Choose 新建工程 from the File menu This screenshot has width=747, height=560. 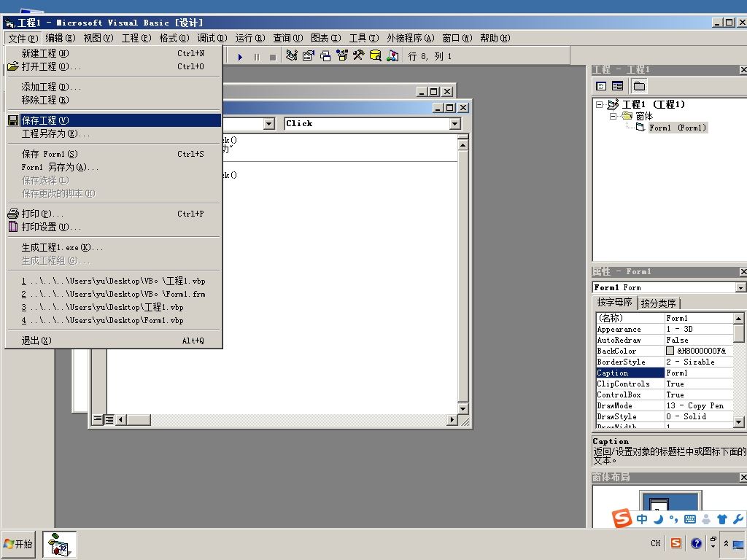click(114, 53)
